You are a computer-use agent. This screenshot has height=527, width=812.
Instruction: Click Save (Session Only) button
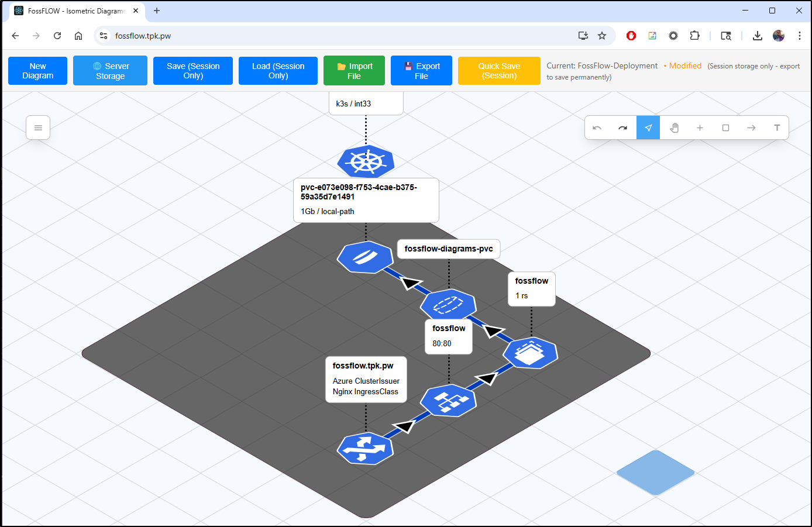click(x=193, y=71)
